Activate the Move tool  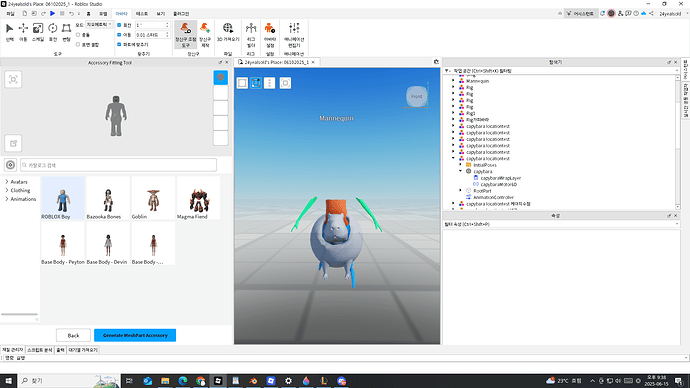(x=23, y=32)
